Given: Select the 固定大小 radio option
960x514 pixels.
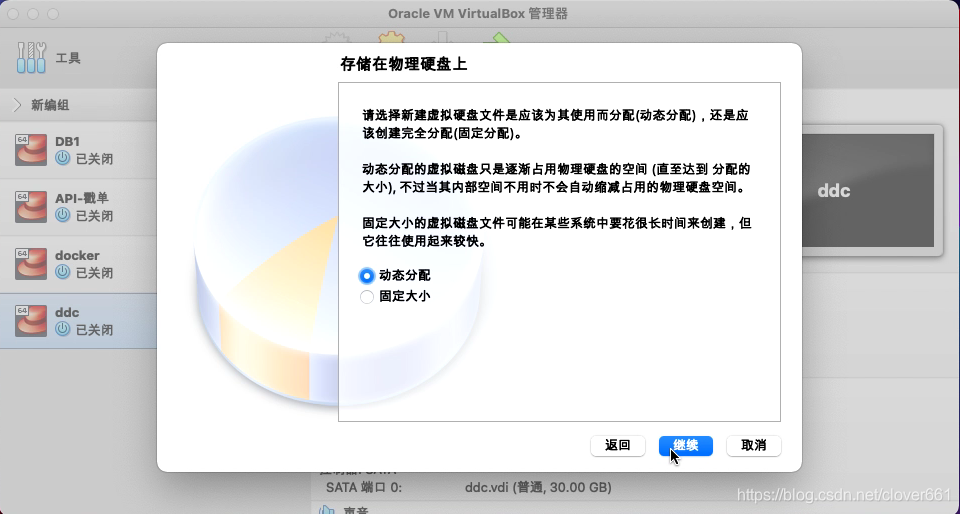Looking at the screenshot, I should point(367,297).
